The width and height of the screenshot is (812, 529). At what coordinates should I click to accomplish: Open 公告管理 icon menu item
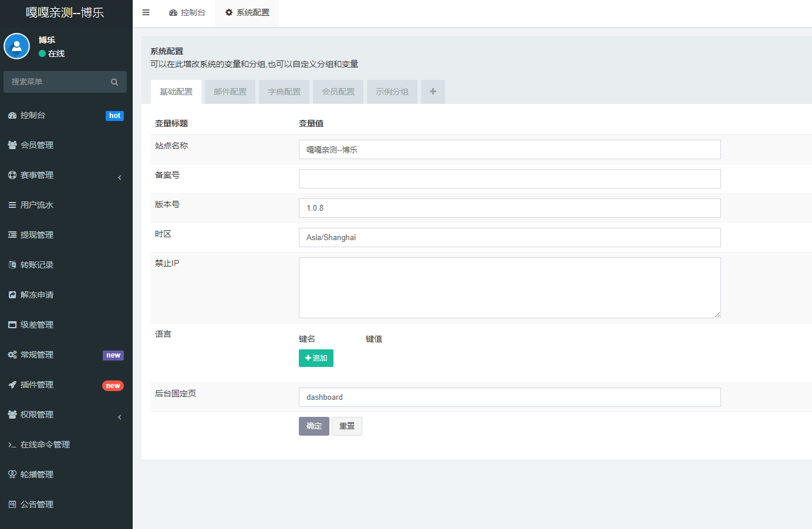coord(36,504)
